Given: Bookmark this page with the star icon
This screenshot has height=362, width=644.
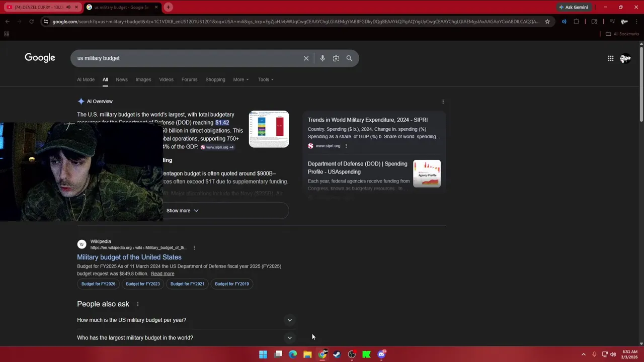Looking at the screenshot, I should pyautogui.click(x=547, y=22).
